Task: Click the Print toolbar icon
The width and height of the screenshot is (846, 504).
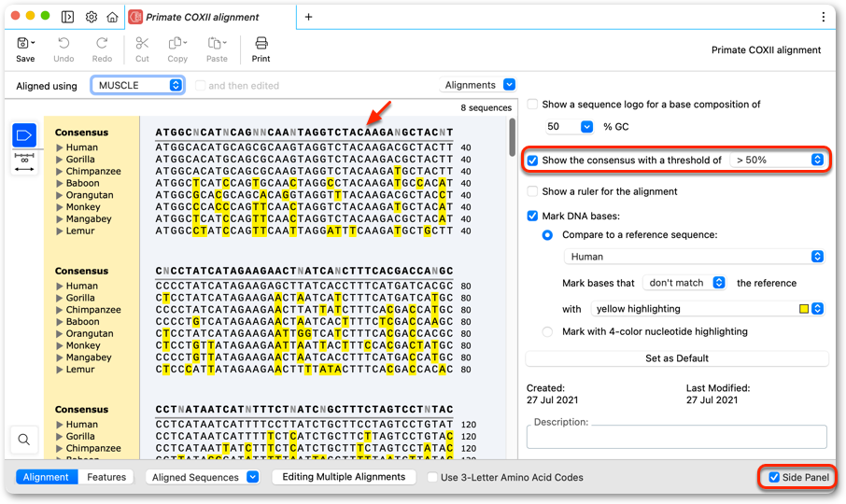Action: coord(261,44)
